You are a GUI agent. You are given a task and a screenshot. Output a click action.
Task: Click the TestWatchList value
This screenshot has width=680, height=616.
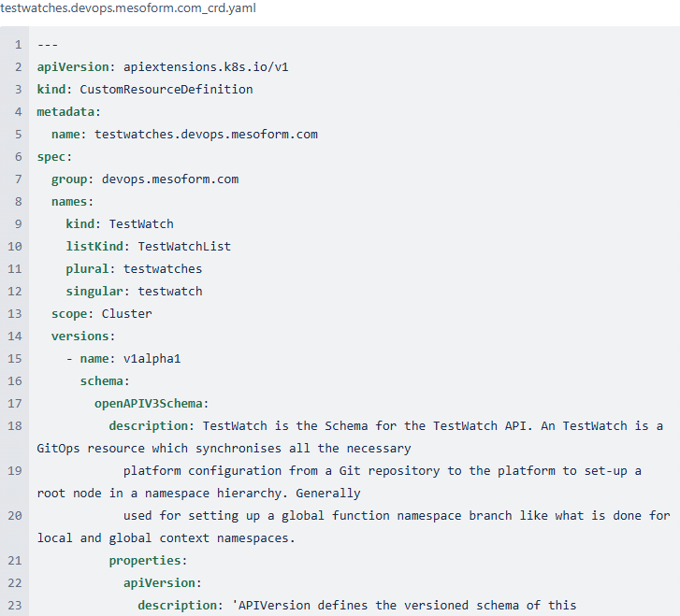184,247
